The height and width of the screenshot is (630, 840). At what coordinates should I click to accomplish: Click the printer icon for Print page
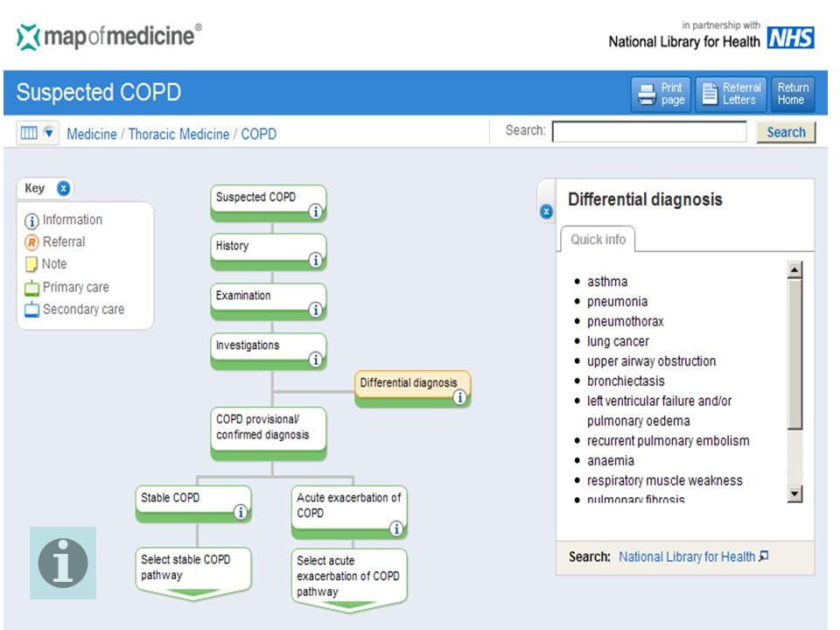(x=647, y=94)
